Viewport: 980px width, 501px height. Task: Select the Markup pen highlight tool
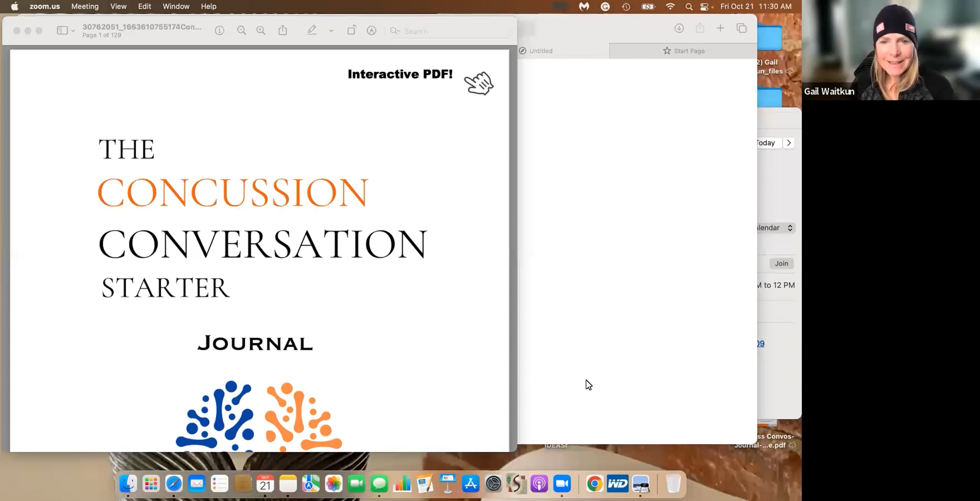[x=312, y=30]
